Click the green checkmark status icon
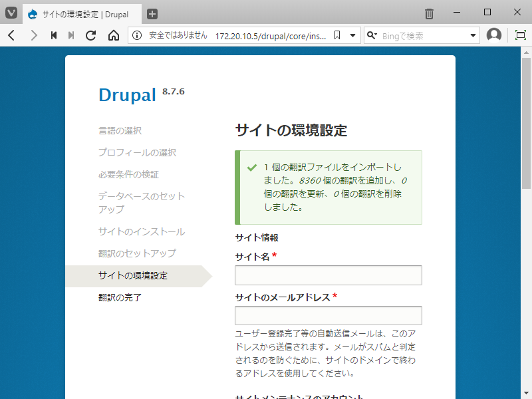Screen dimensions: 532x399 click(252, 168)
